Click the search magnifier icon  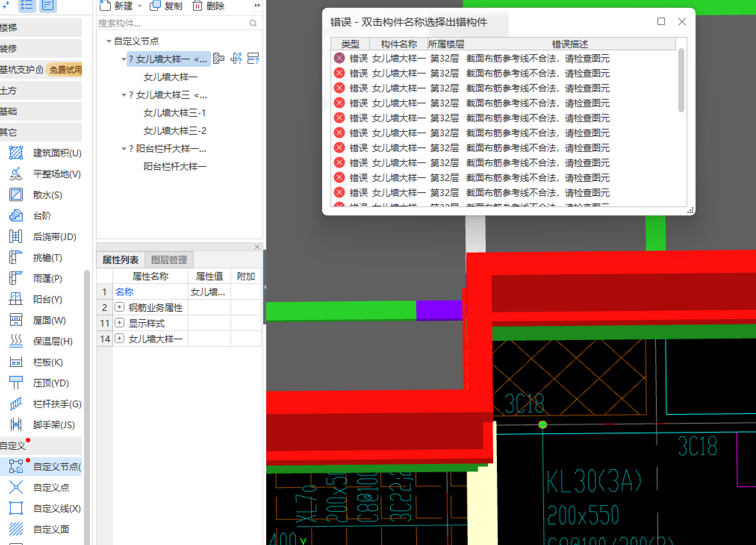point(253,23)
